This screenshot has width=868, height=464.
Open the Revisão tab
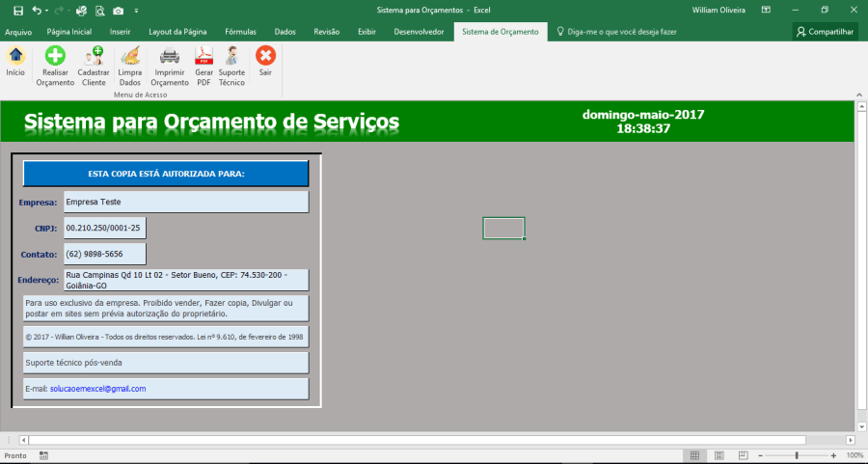pos(327,32)
